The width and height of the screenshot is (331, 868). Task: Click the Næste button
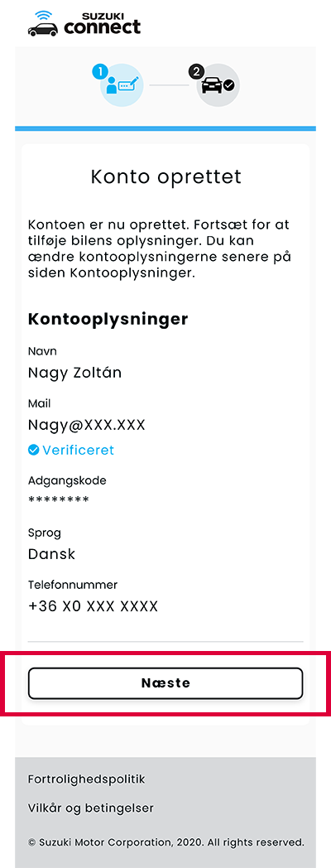point(165,683)
